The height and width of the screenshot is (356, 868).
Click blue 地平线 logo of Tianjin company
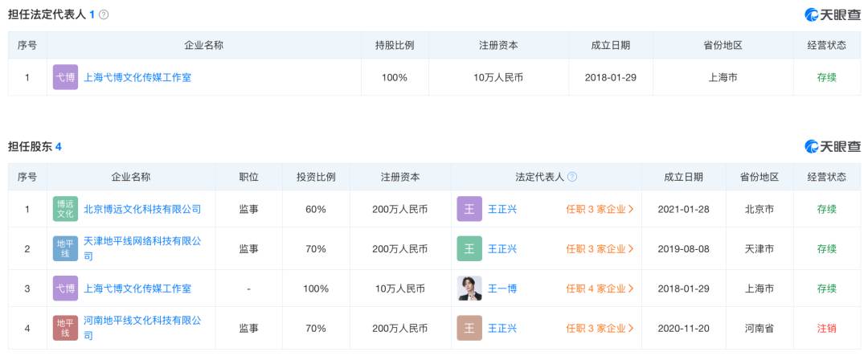pos(65,248)
